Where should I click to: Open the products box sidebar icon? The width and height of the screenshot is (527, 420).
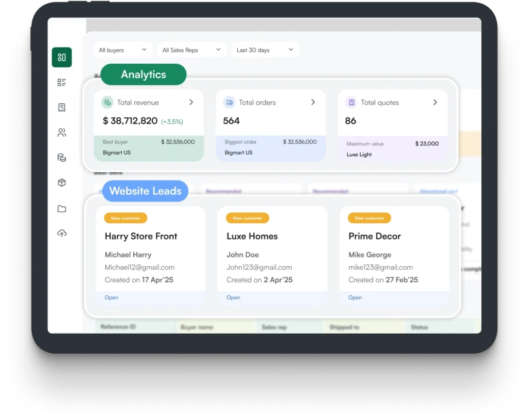coord(62,183)
